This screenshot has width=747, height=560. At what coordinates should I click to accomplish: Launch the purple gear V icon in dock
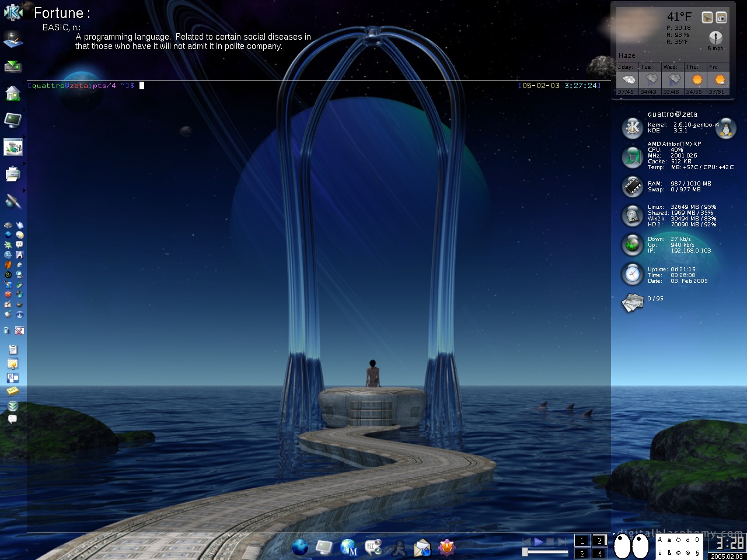click(x=446, y=547)
